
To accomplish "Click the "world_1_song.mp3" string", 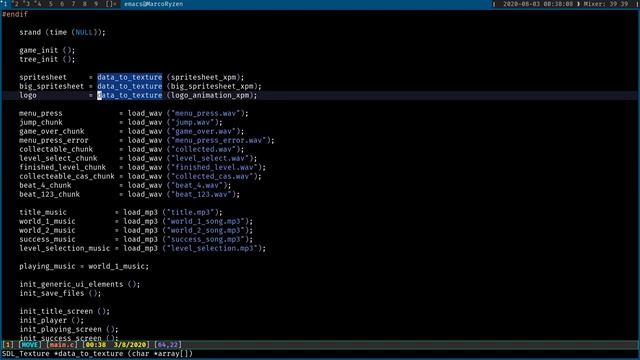I will (x=206, y=221).
